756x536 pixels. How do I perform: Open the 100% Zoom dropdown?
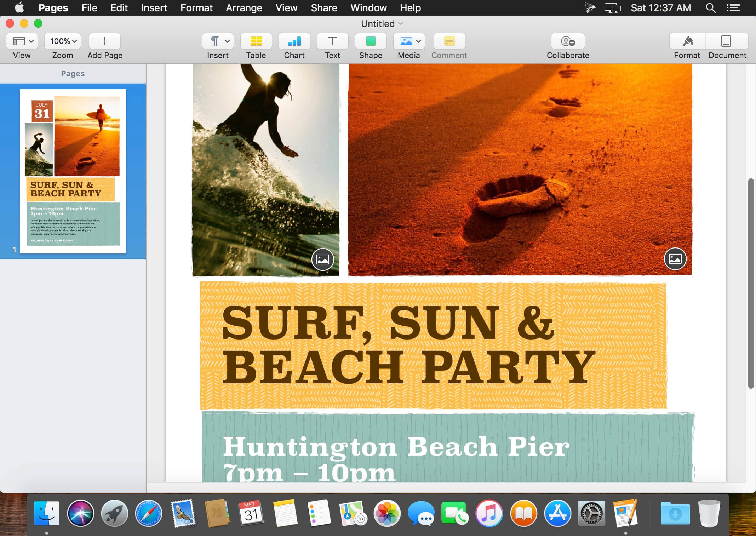tap(63, 41)
